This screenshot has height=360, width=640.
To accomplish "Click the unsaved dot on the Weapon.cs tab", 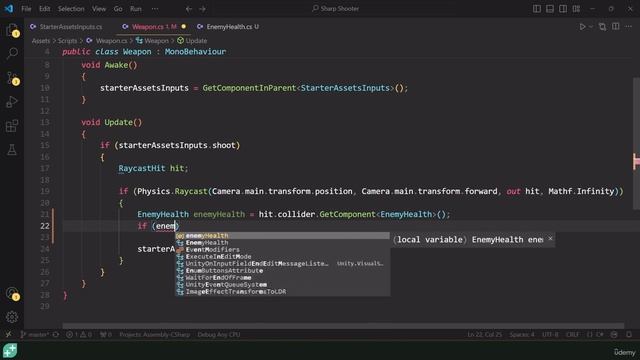I will (184, 27).
